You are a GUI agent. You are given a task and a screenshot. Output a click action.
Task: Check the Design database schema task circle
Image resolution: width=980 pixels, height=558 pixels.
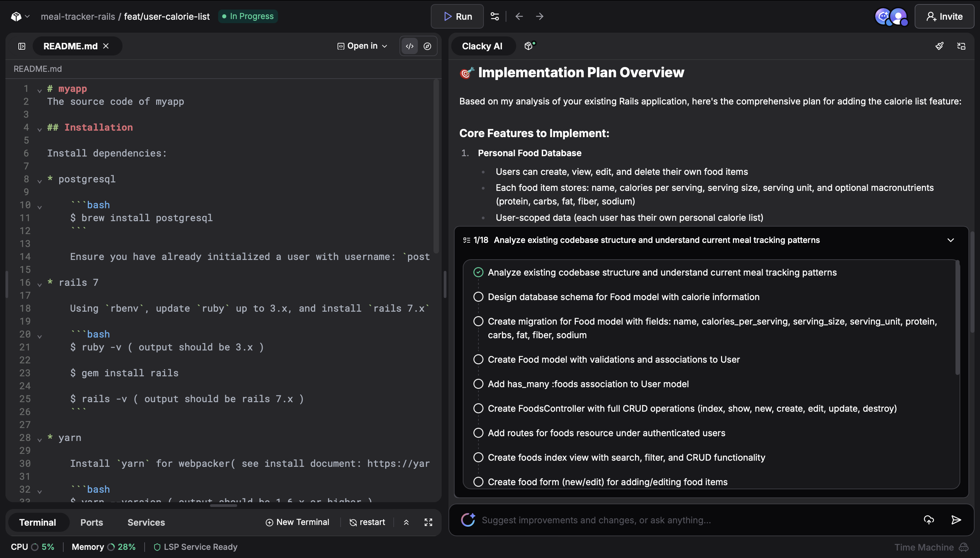478,297
